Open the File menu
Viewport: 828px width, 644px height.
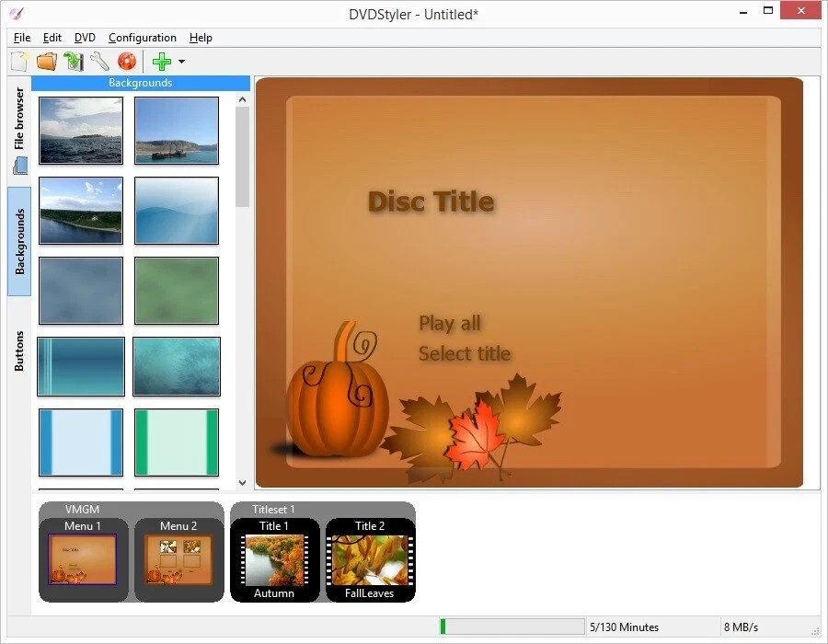21,38
